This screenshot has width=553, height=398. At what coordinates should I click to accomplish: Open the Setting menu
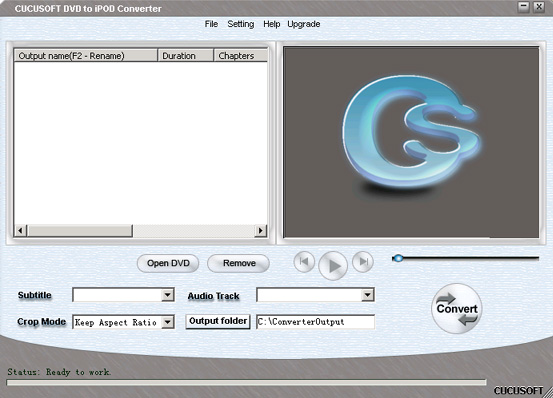click(241, 24)
